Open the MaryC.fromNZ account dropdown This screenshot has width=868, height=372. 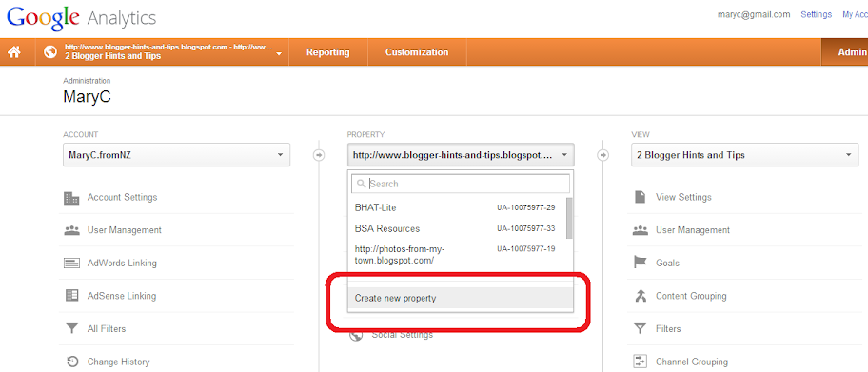tap(177, 155)
